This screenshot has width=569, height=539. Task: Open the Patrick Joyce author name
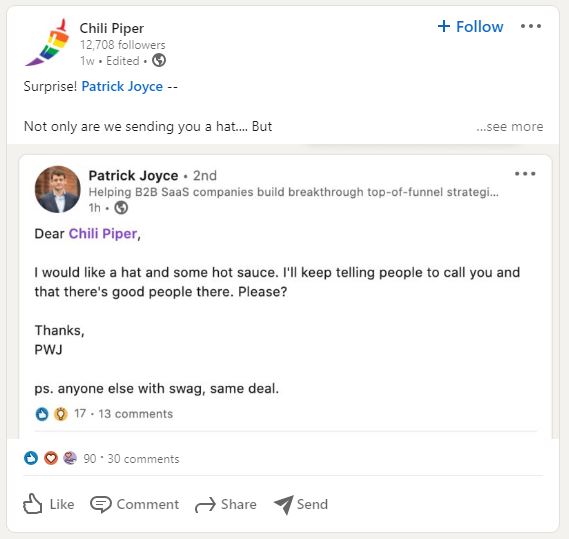click(x=133, y=175)
